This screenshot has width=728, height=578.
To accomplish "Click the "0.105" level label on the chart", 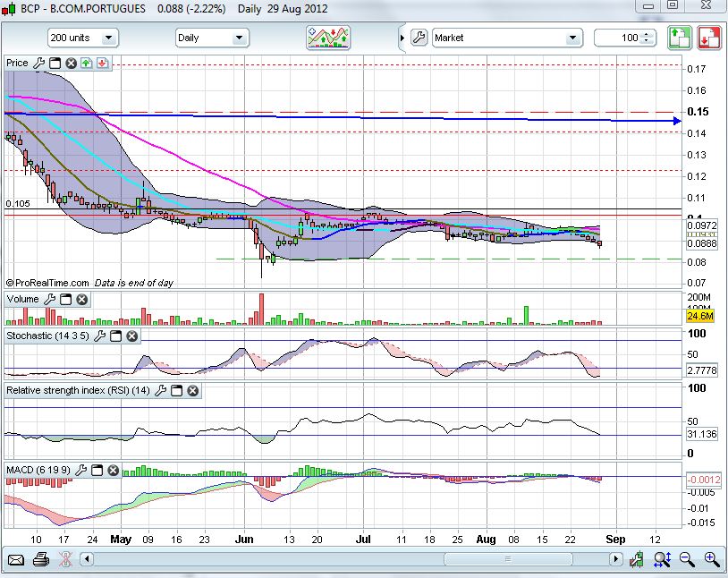I will click(x=18, y=203).
